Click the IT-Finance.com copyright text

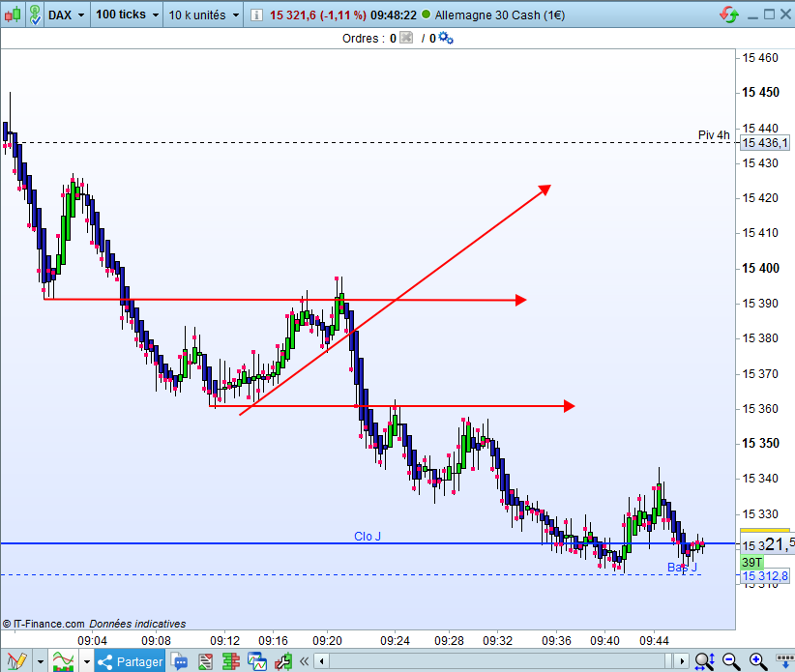pyautogui.click(x=44, y=624)
